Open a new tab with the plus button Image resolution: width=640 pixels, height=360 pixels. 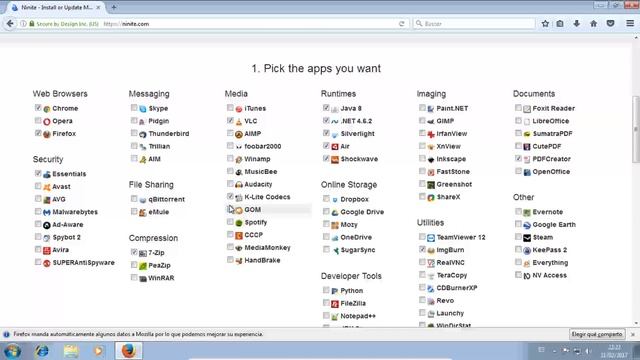(114, 7)
